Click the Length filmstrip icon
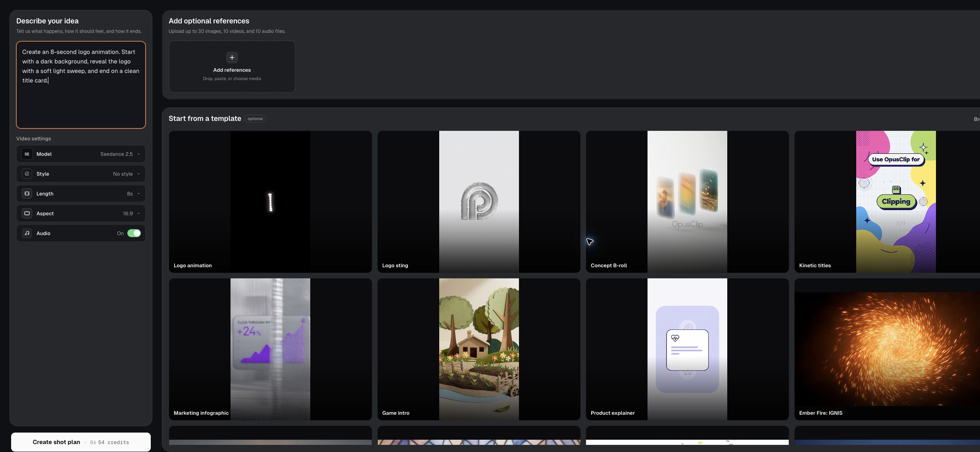 [x=27, y=193]
